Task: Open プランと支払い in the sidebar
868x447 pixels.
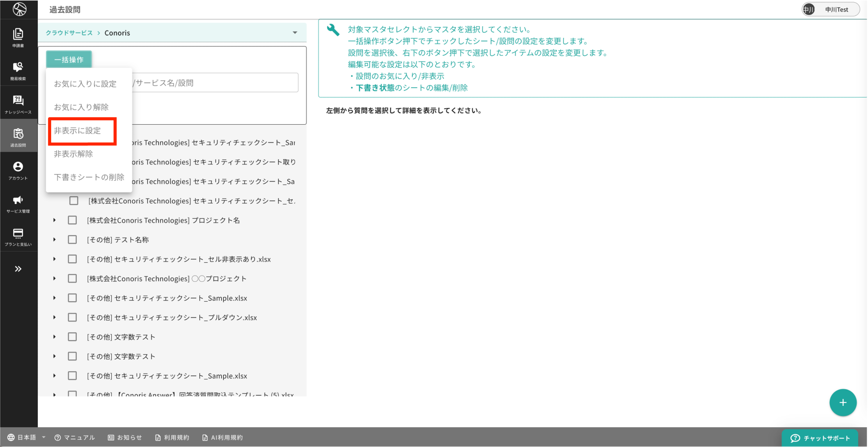Action: [x=19, y=236]
